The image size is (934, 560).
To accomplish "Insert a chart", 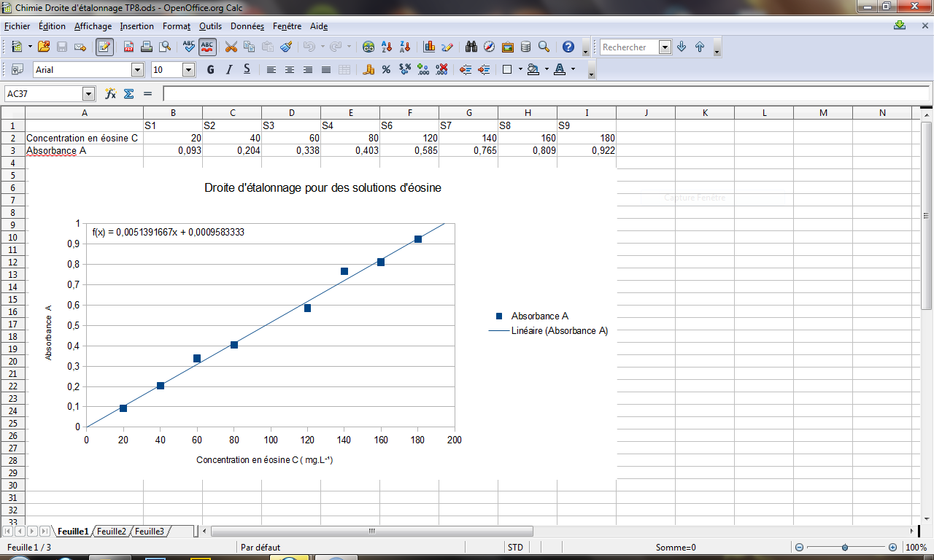I will click(429, 47).
